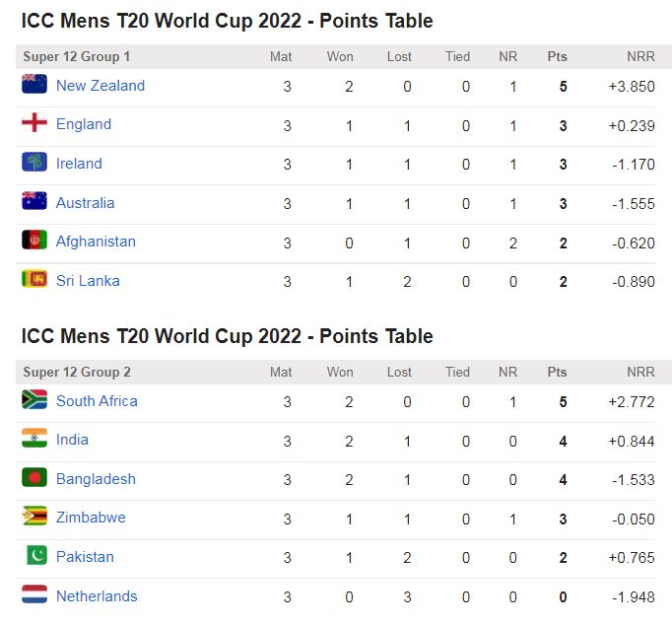Click the South Africa flag icon

(34, 400)
